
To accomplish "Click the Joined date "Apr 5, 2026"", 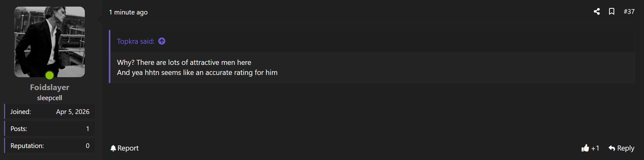I will coord(73,112).
